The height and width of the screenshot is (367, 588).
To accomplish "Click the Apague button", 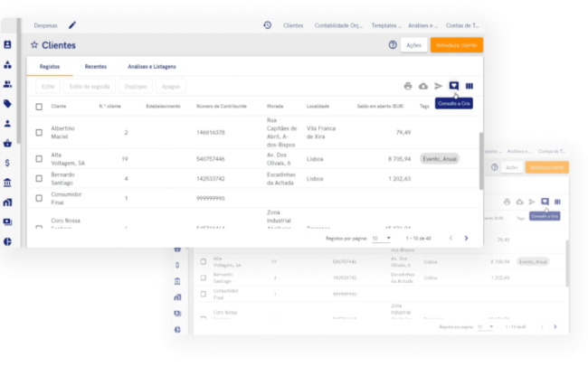I will coord(171,87).
